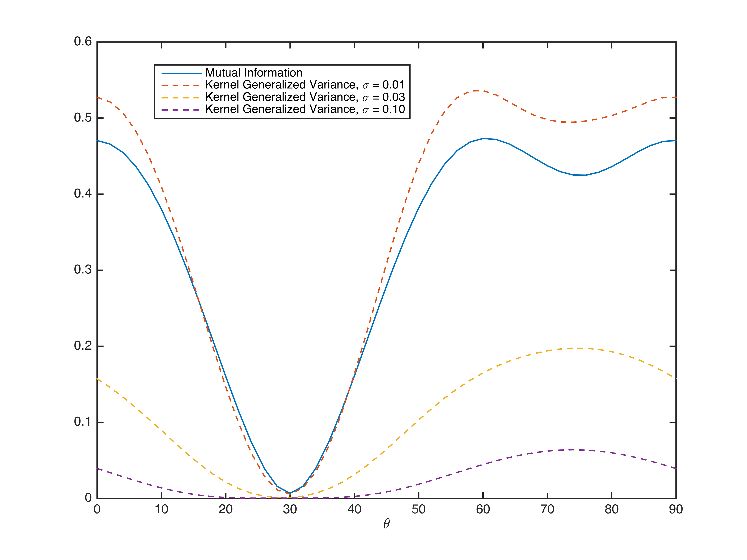Click the purple dashed line sample in legend
This screenshot has height=560, width=747.
coord(181,110)
